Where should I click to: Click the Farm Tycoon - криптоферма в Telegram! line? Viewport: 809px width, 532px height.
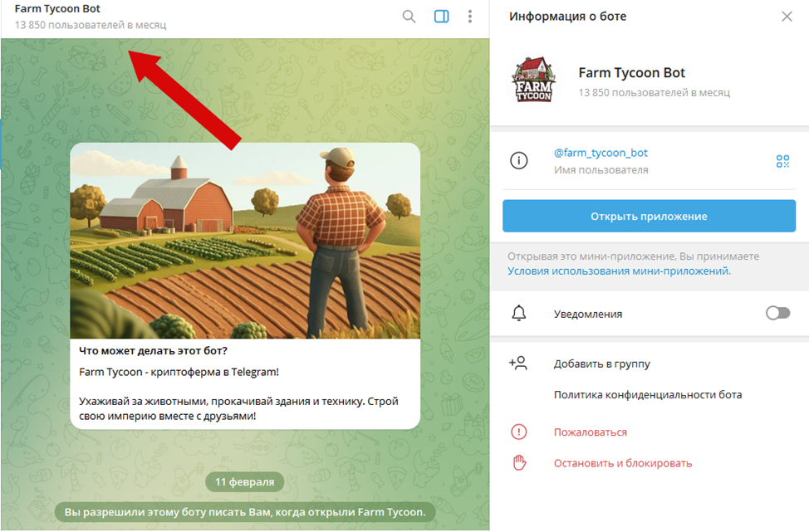(179, 372)
